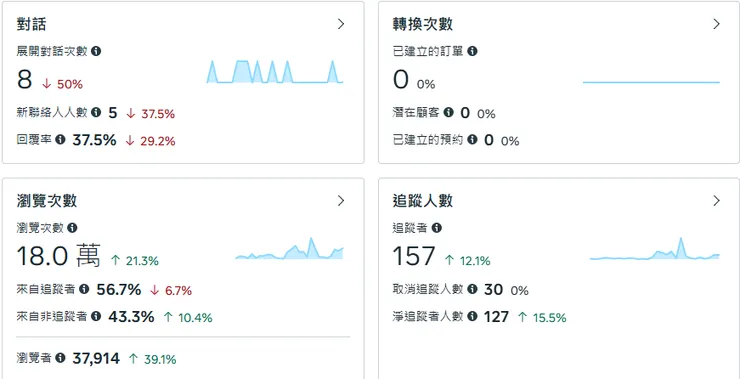
Task: Click the 29.2% reply rate decrease
Action: pos(150,141)
